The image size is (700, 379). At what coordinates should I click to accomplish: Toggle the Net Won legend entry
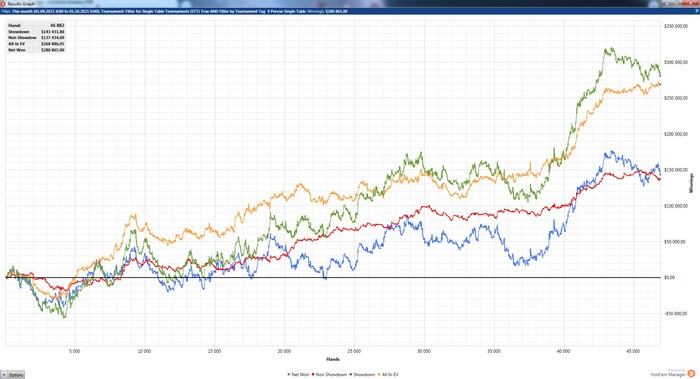click(x=298, y=375)
